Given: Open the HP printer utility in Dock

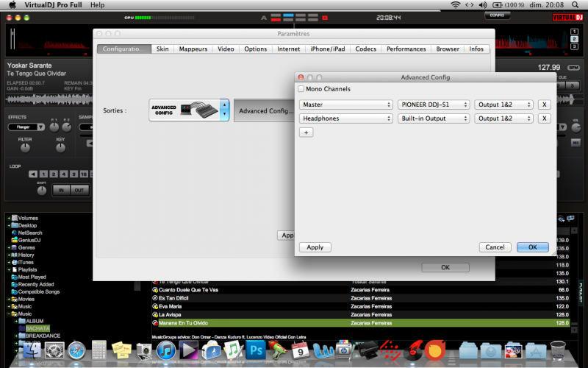Looking at the screenshot, I should [343, 351].
